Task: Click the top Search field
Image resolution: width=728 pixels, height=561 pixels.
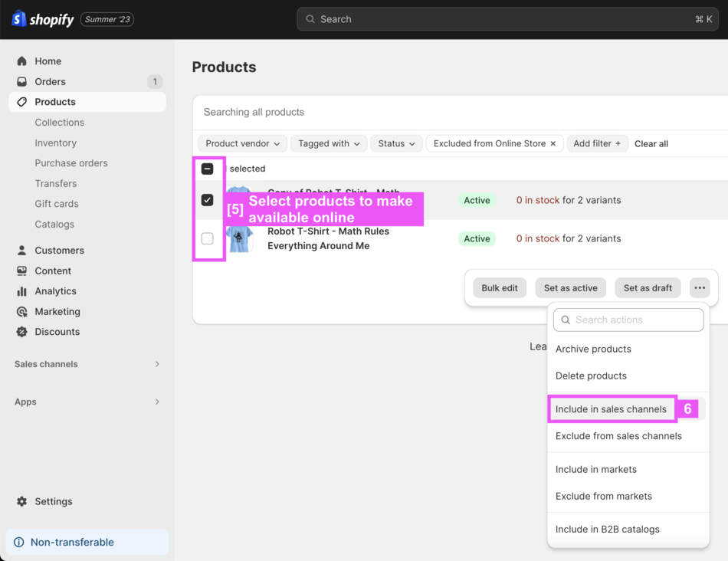Action: [x=507, y=19]
